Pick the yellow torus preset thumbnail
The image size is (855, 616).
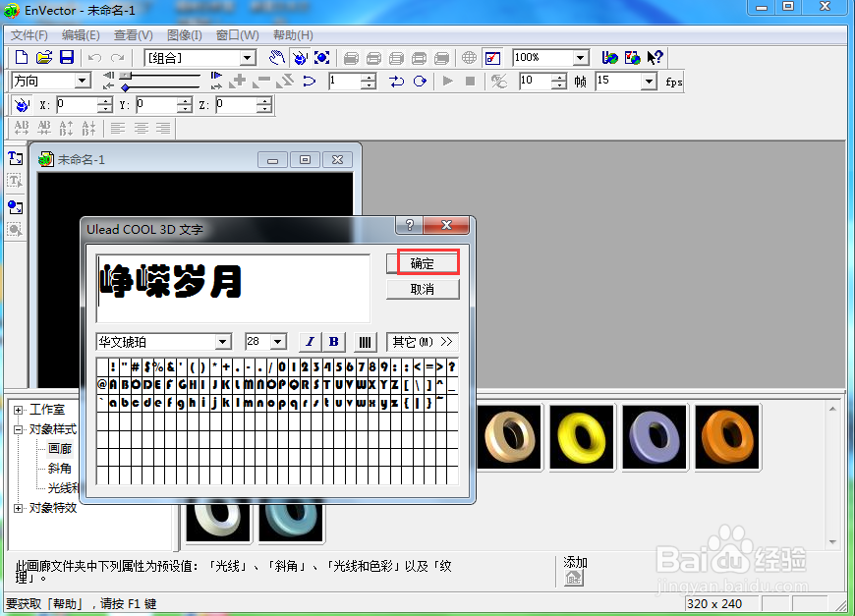click(x=582, y=436)
